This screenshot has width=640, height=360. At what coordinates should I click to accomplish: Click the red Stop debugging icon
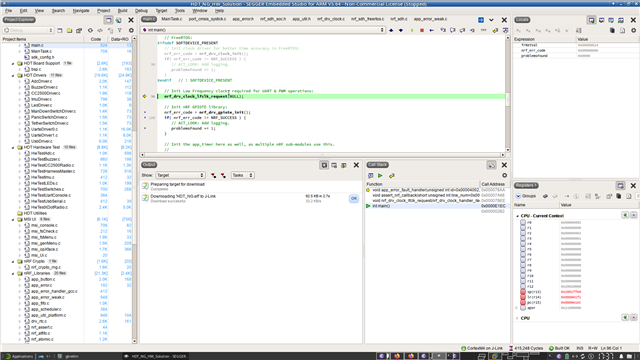tap(422, 30)
